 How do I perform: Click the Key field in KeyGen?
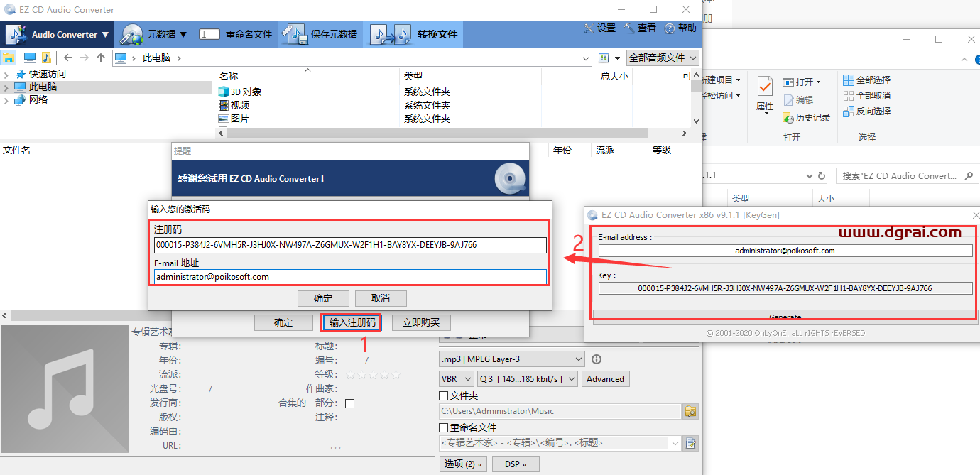pos(785,288)
